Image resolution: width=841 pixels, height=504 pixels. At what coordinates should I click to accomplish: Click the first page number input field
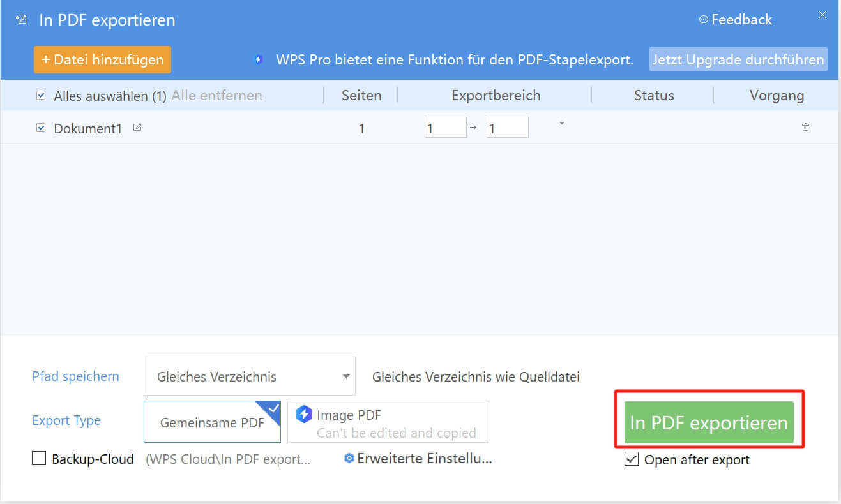[445, 127]
